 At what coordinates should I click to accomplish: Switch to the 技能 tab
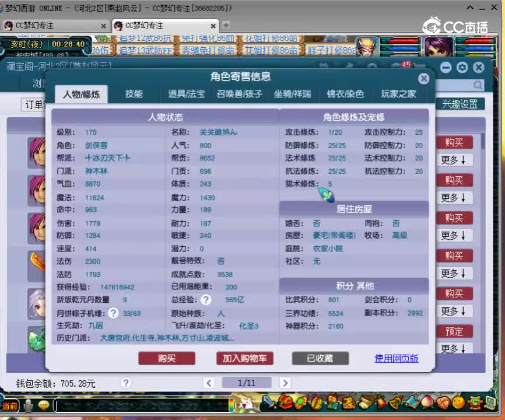(134, 94)
